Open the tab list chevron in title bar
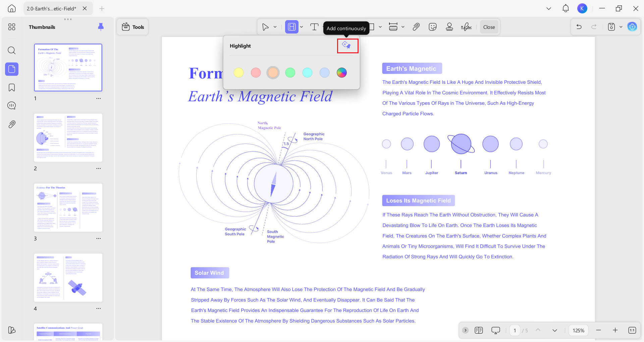The width and height of the screenshot is (644, 342). click(549, 8)
